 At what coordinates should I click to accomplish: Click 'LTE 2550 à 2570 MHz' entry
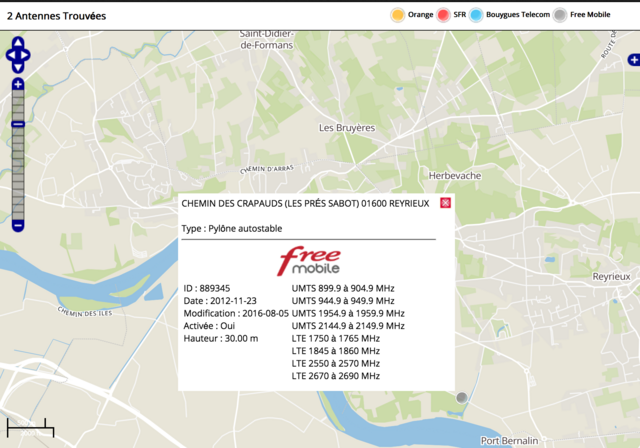336,364
